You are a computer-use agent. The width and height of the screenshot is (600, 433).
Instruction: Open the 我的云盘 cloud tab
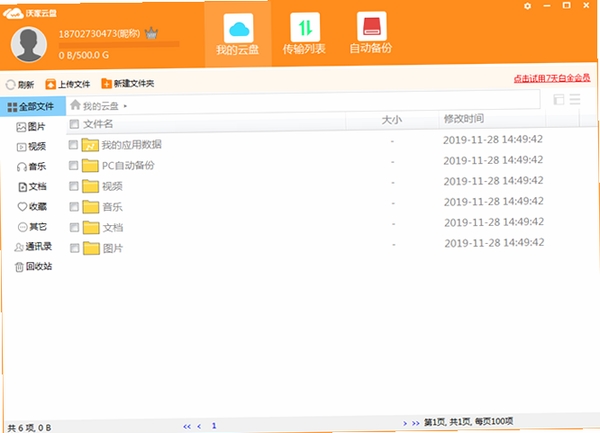point(238,35)
